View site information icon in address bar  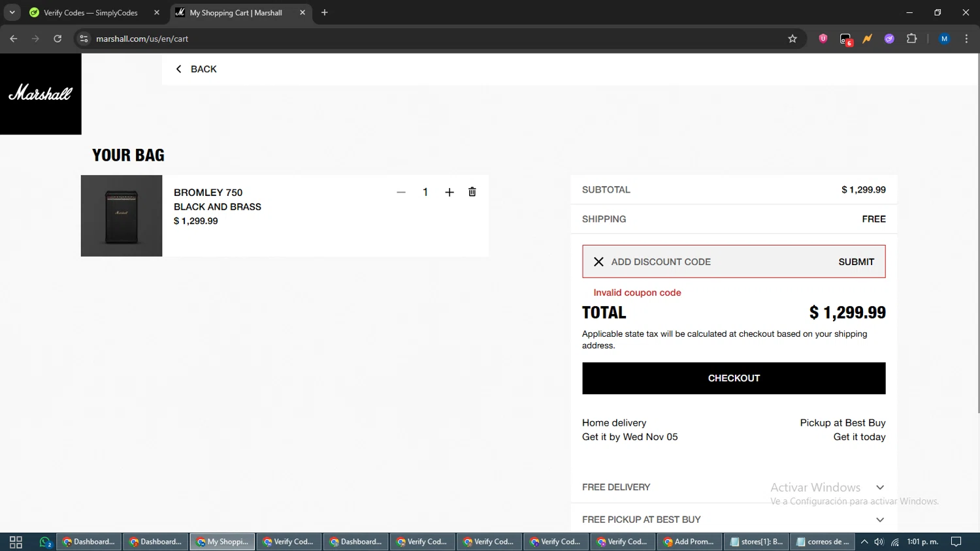(x=84, y=39)
